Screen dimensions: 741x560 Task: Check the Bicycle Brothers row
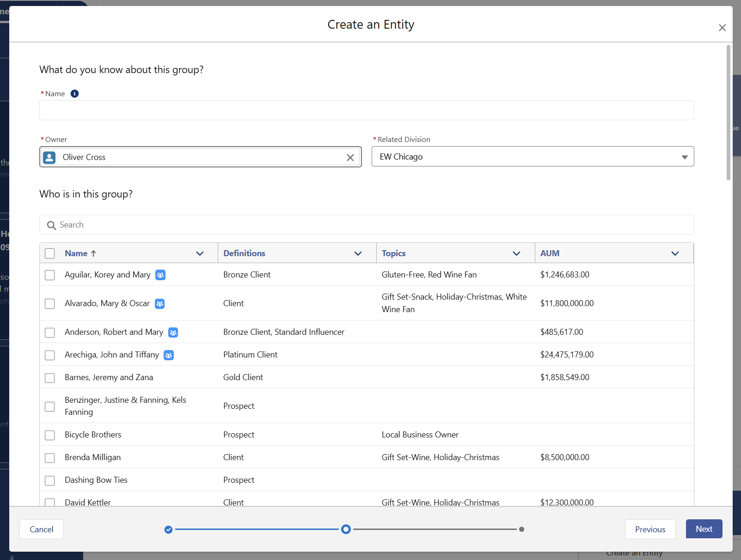coord(50,435)
